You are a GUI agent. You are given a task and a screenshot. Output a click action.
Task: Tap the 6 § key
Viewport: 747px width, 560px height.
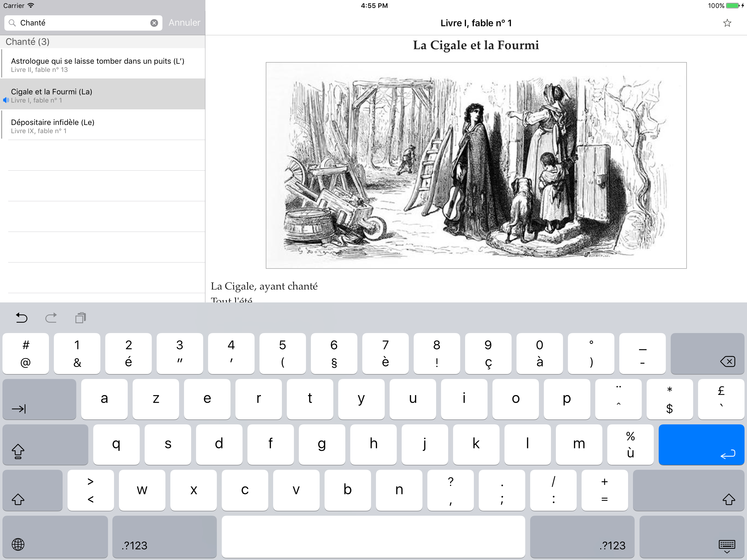point(334,354)
